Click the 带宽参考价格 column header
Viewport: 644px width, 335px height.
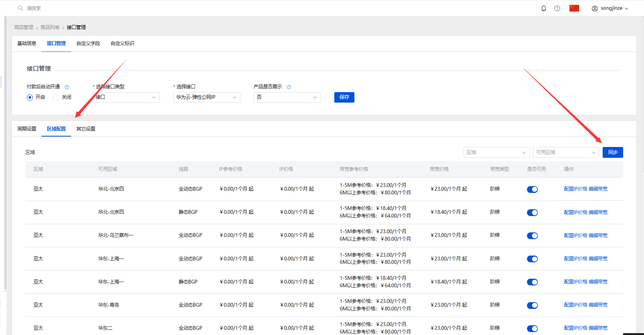click(x=354, y=169)
